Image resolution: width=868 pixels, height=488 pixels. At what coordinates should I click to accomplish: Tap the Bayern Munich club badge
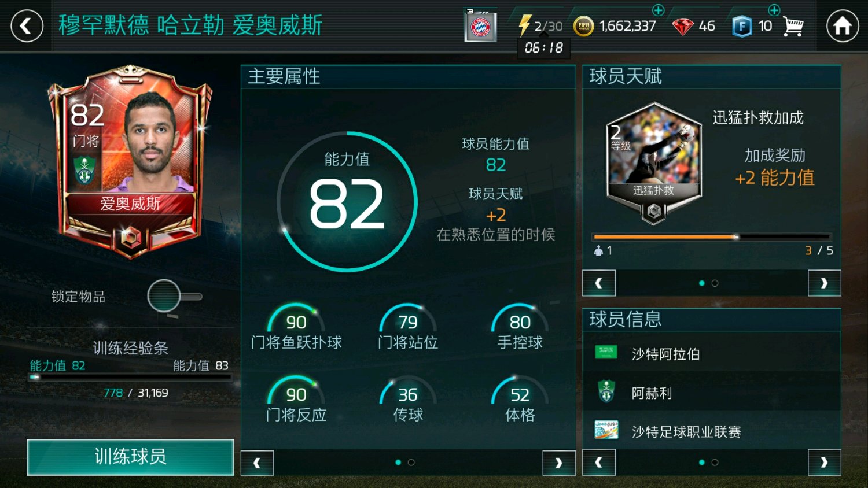tap(480, 26)
